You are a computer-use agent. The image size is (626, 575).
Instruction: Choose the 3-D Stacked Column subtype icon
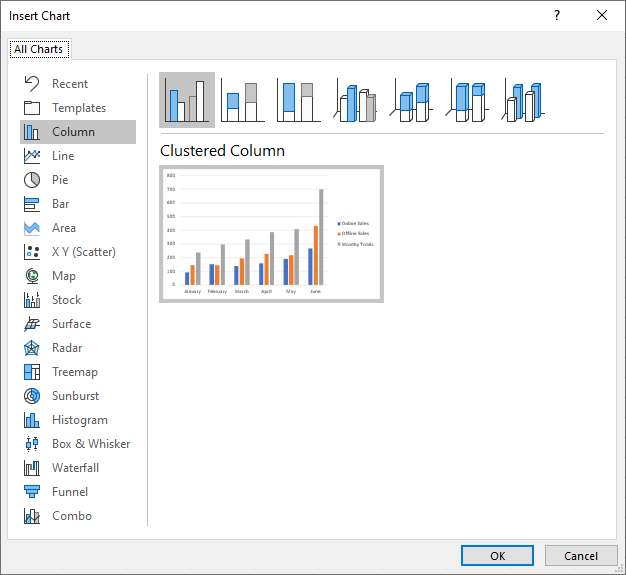click(x=412, y=100)
